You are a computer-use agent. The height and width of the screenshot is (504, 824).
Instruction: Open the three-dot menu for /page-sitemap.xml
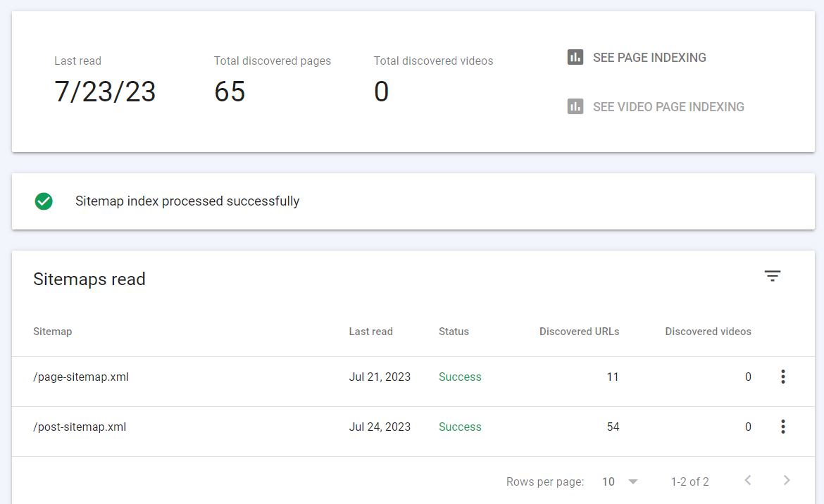click(782, 377)
